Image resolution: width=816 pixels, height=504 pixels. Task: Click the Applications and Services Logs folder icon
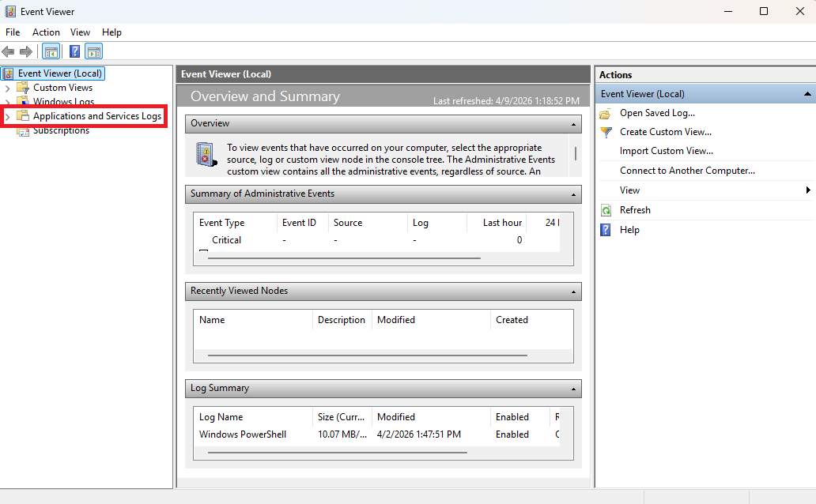[23, 115]
